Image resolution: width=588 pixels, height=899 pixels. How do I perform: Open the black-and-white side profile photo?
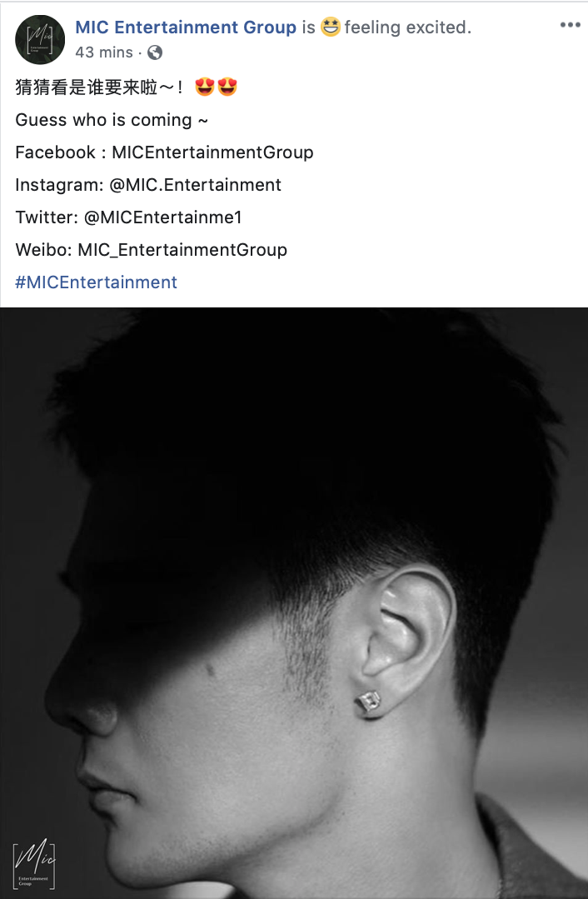pyautogui.click(x=294, y=603)
